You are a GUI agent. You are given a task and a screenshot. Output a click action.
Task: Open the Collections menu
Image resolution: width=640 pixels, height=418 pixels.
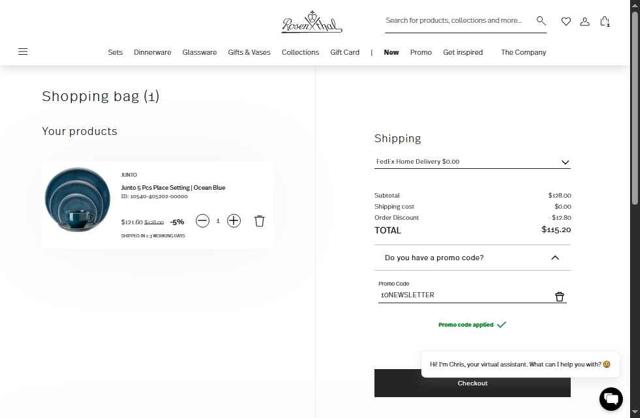[x=300, y=52]
